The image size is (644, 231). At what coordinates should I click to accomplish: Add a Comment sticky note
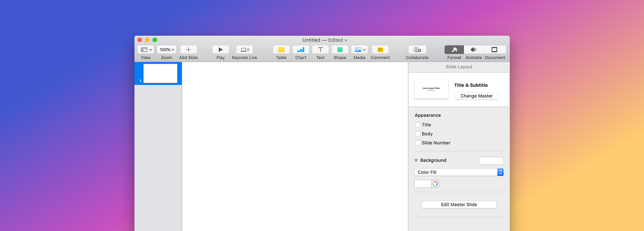[x=380, y=50]
